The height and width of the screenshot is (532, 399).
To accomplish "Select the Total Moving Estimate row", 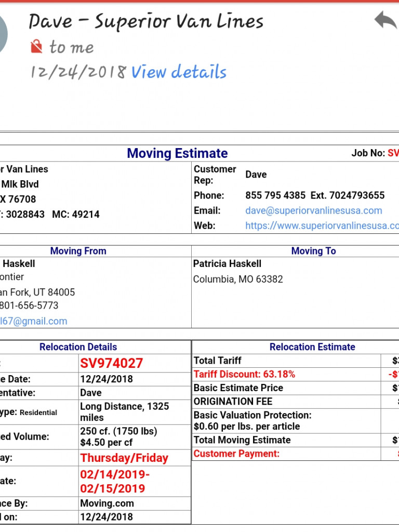I will [296, 440].
